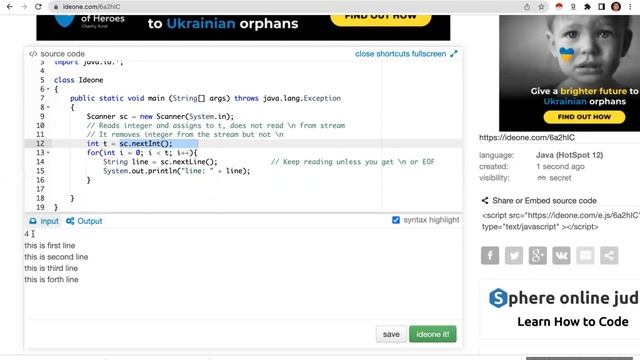Screen dimensions: 640x360
Task: Click the input line 'this is first line'
Action: click(x=50, y=245)
